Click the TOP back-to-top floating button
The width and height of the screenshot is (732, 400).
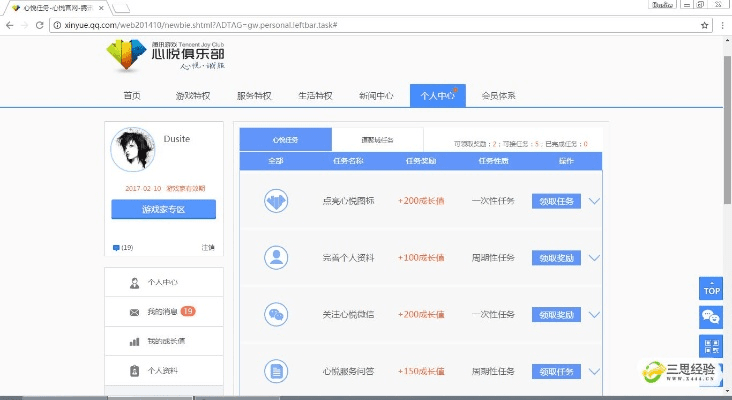711,288
